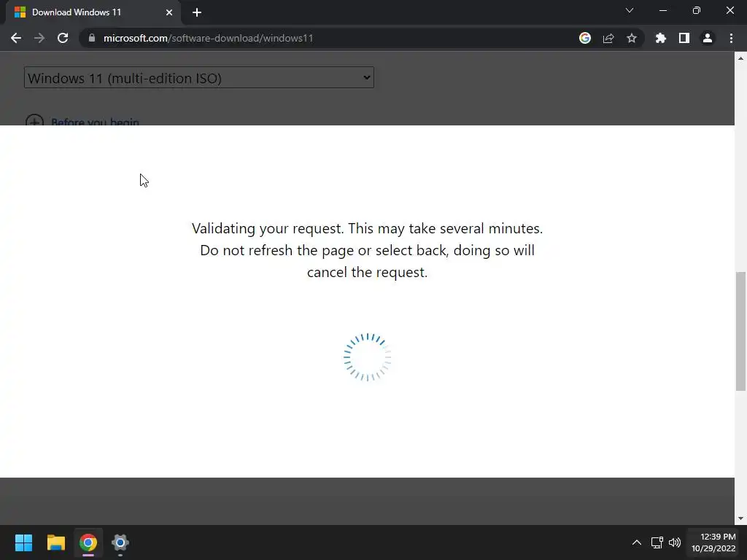Reload the Download Windows 11 page

pos(63,38)
